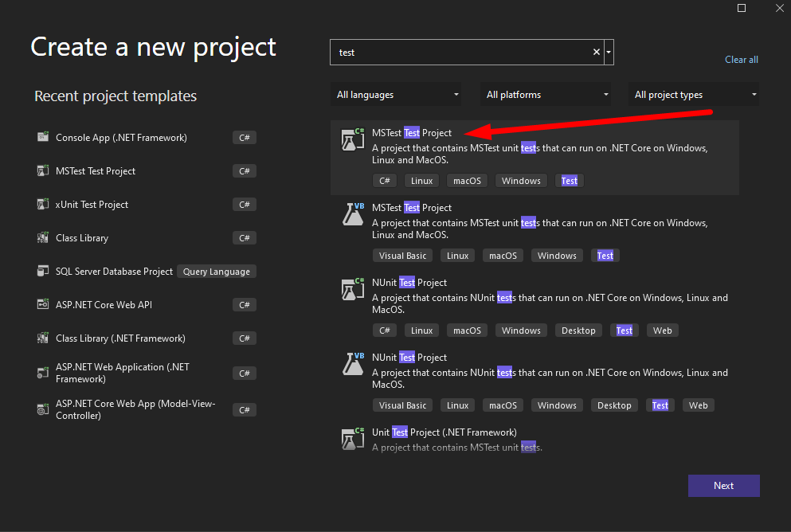Expand the All platforms filter
791x532 pixels.
[546, 95]
